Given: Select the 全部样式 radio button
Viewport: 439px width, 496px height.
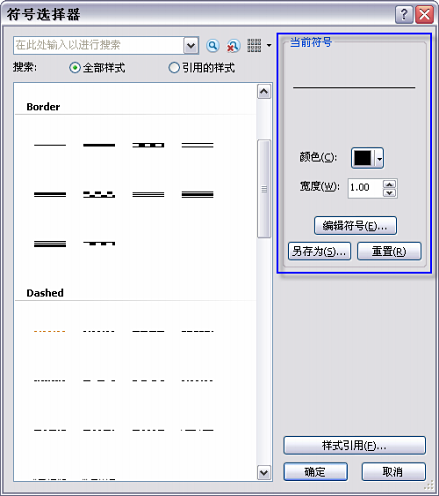Looking at the screenshot, I should [75, 68].
